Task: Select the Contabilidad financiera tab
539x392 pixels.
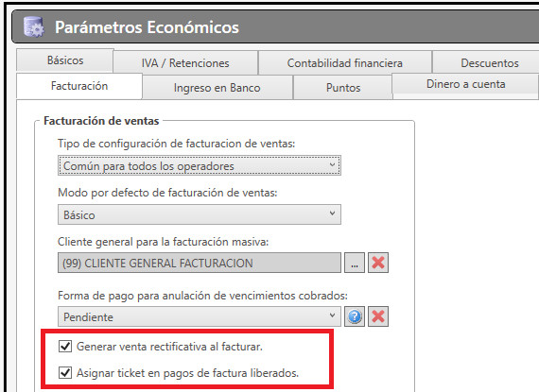Action: (345, 63)
